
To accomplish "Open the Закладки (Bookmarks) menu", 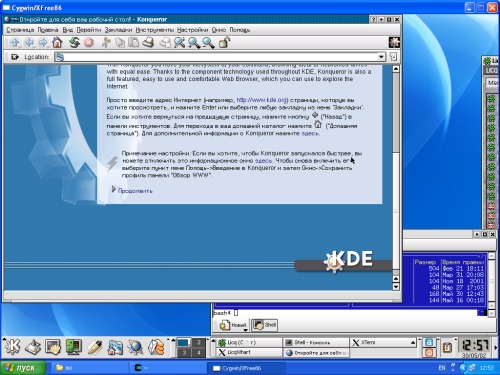I will (x=118, y=30).
